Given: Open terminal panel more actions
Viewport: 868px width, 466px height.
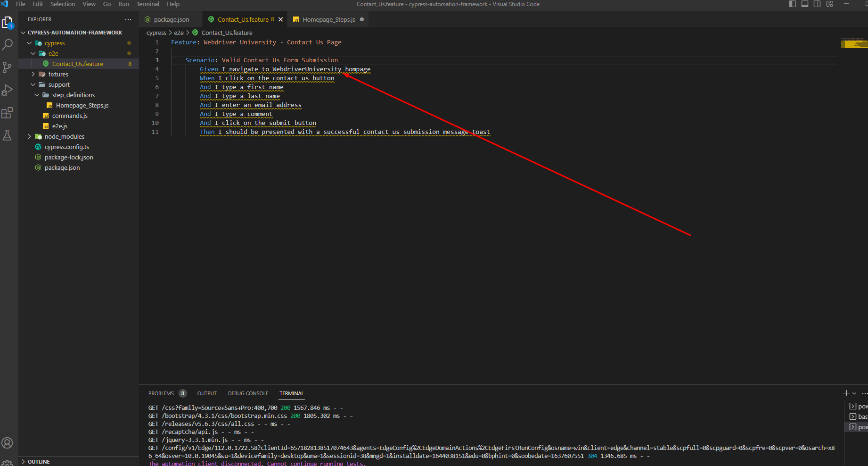Looking at the screenshot, I should point(864,393).
